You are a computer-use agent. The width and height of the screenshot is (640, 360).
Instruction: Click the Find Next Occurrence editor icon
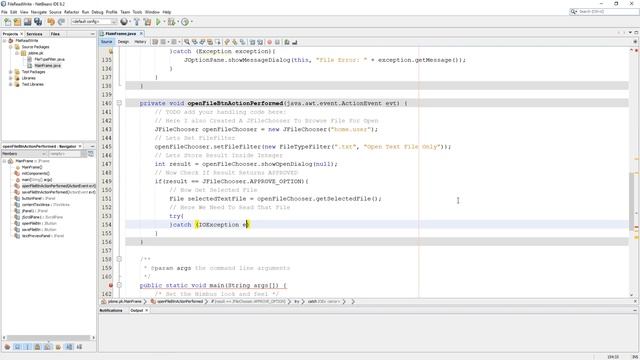tap(202, 42)
